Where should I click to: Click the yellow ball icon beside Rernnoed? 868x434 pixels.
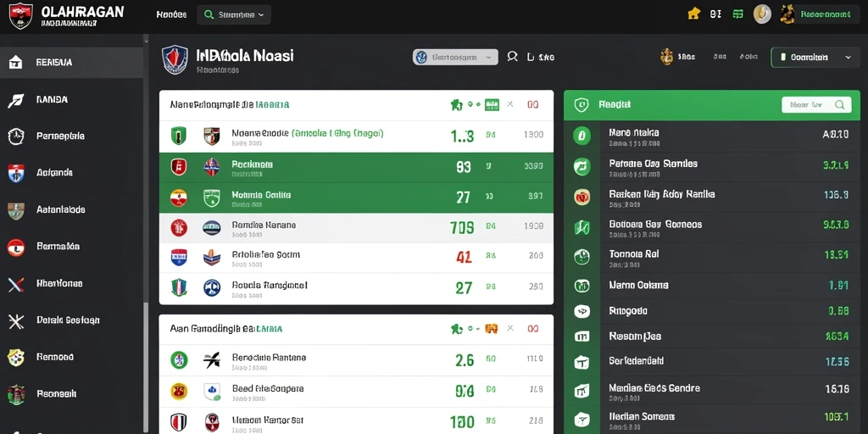pos(16,358)
